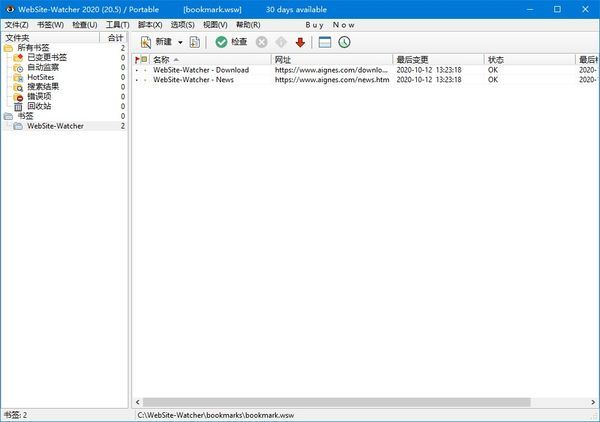The height and width of the screenshot is (422, 600).
Task: Click the bookmark file path in status bar
Action: [x=216, y=415]
